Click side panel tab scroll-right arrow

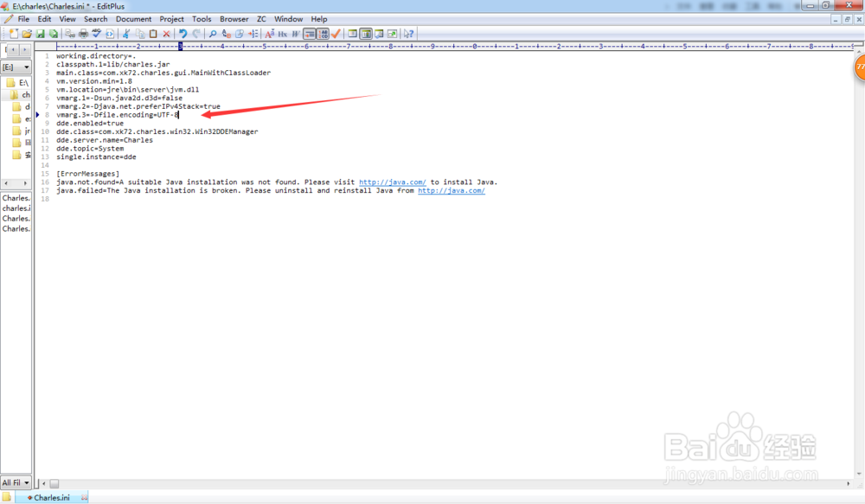pyautogui.click(x=24, y=49)
